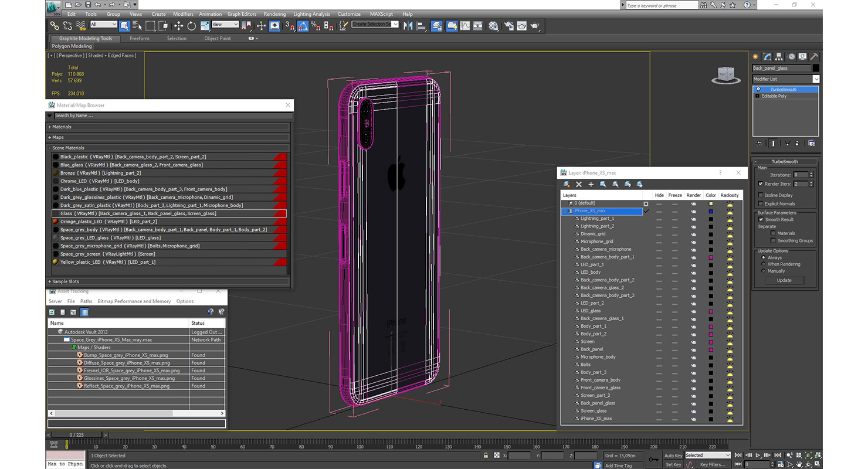Enable Separate by Materials checkbox
Image resolution: width=868 pixels, height=469 pixels.
click(773, 233)
